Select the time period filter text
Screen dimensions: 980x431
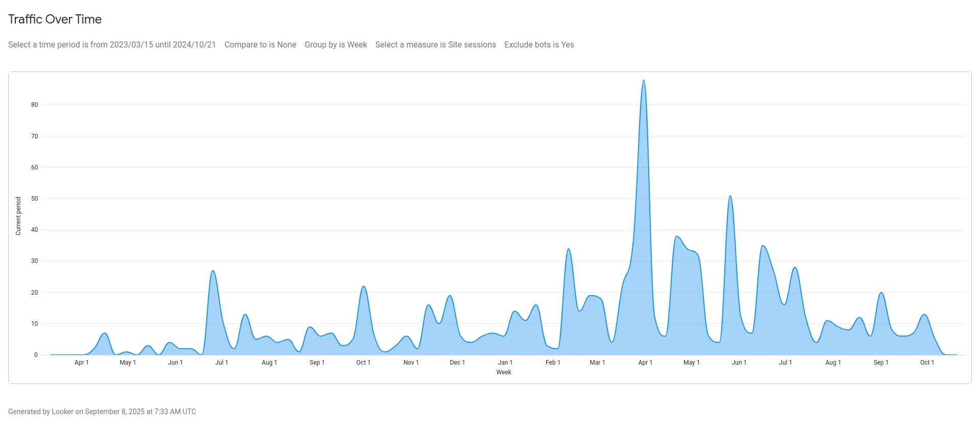[x=112, y=45]
